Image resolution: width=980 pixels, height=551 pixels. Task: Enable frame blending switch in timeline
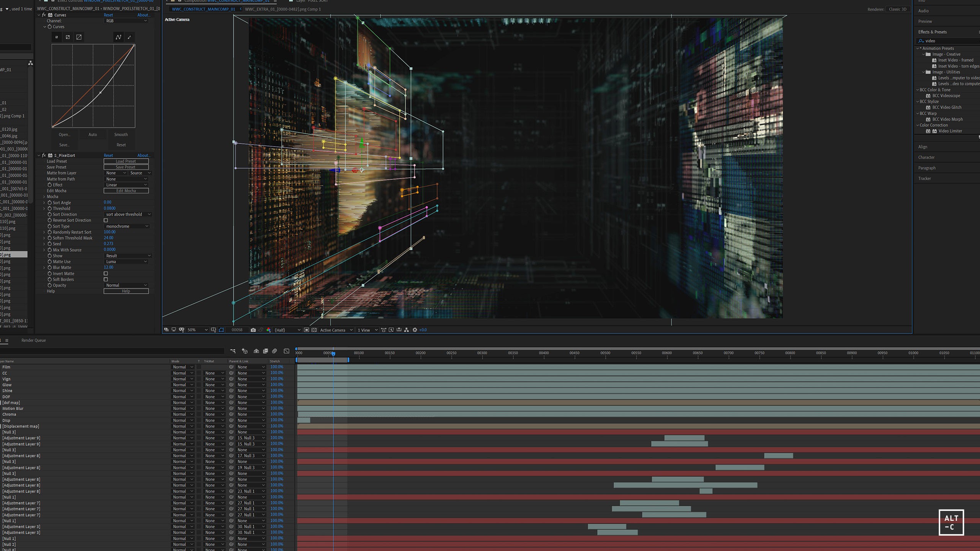tap(265, 351)
